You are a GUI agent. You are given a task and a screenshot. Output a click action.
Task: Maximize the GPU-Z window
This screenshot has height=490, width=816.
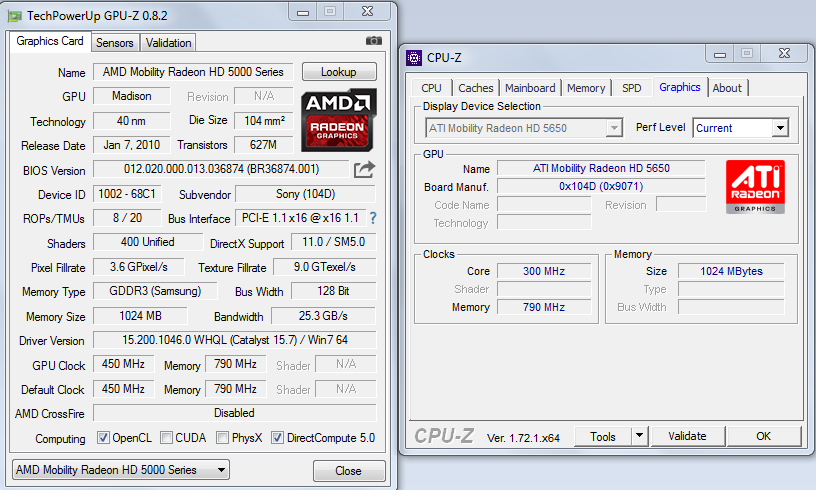point(330,11)
